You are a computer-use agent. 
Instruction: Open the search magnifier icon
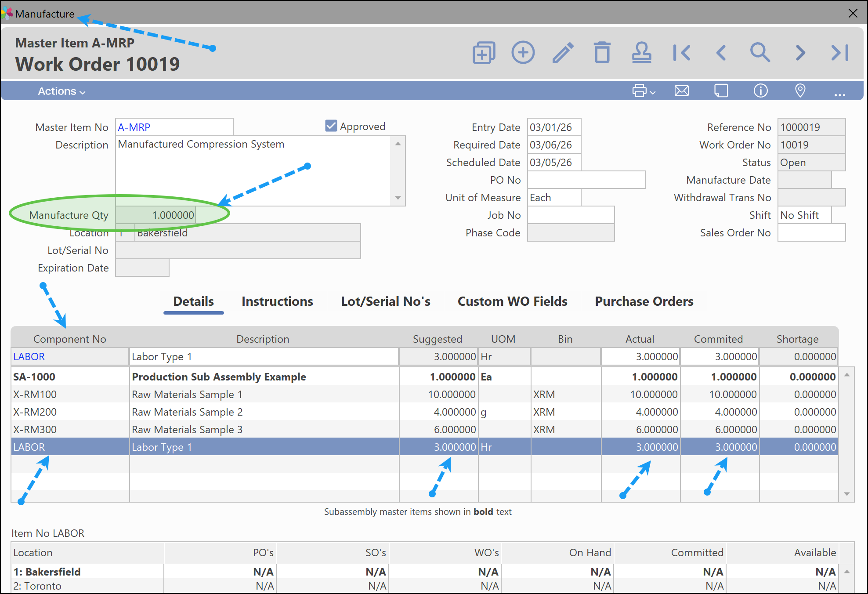(x=760, y=53)
